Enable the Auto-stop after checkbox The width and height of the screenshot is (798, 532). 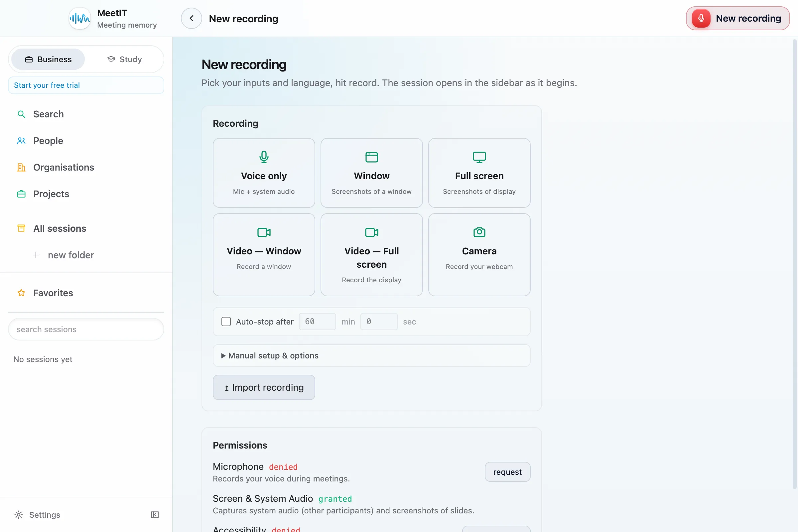tap(226, 321)
